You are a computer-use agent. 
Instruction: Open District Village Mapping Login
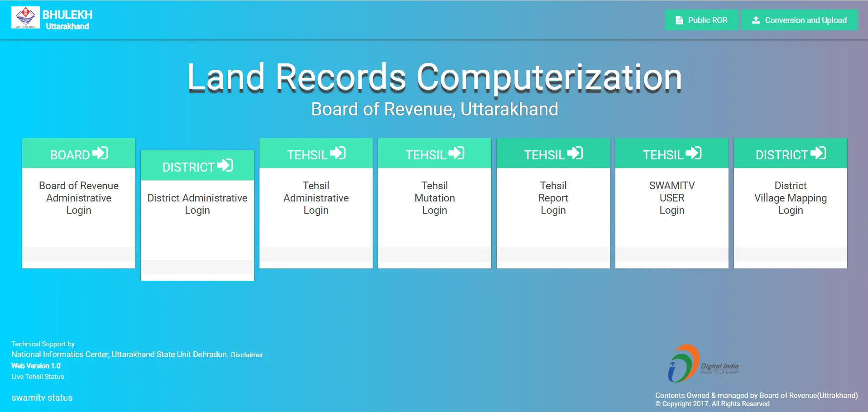click(x=791, y=198)
